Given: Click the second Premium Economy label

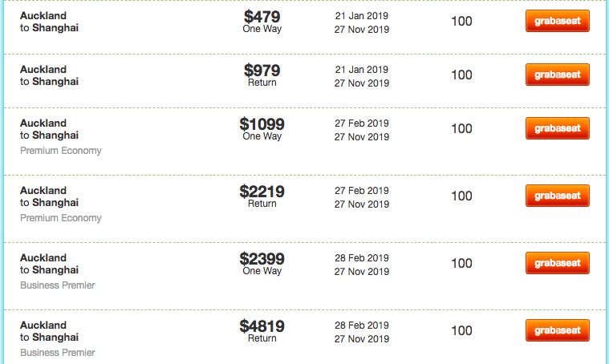Looking at the screenshot, I should coord(61,218).
